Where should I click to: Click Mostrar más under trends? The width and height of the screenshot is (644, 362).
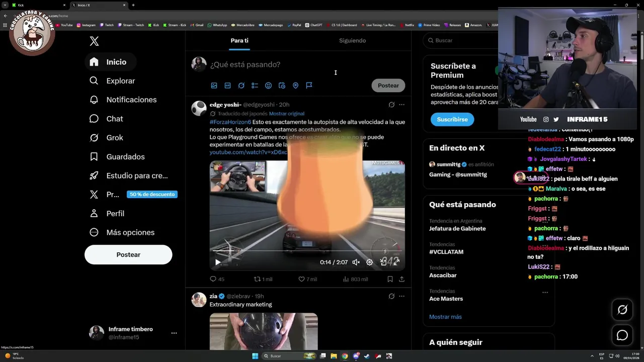coord(445,317)
